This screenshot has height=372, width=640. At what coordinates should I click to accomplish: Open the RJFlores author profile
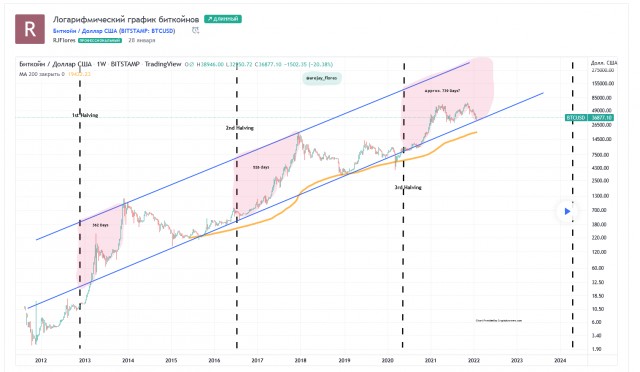(x=64, y=40)
